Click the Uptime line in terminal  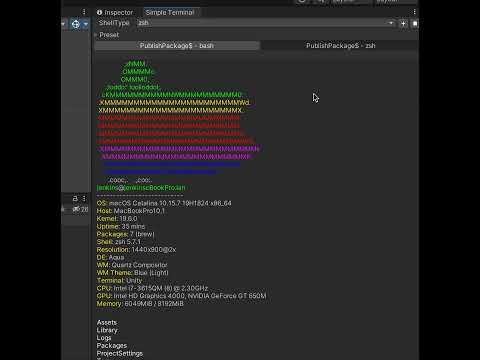pyautogui.click(x=121, y=226)
